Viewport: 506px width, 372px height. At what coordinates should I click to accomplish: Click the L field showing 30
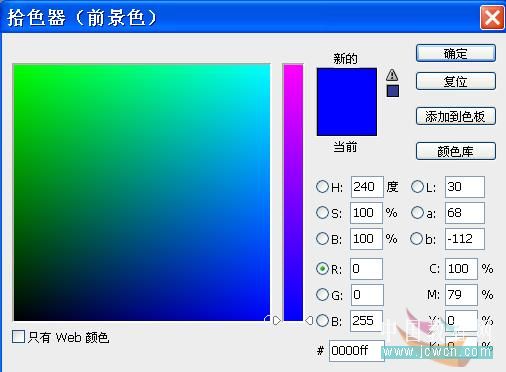pyautogui.click(x=465, y=187)
